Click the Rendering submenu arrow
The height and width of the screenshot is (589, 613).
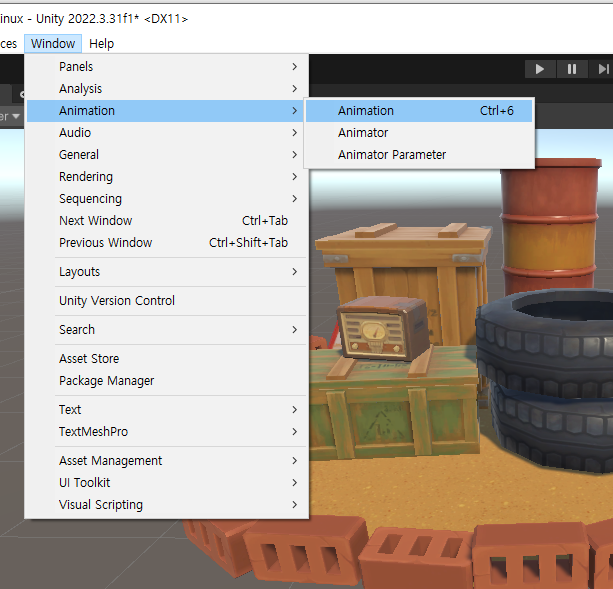[x=295, y=177]
